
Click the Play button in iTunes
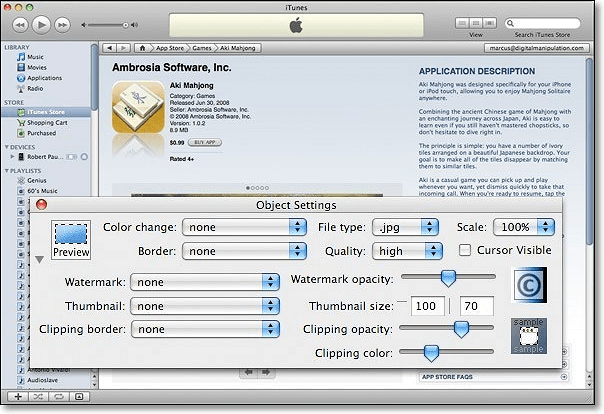click(42, 23)
